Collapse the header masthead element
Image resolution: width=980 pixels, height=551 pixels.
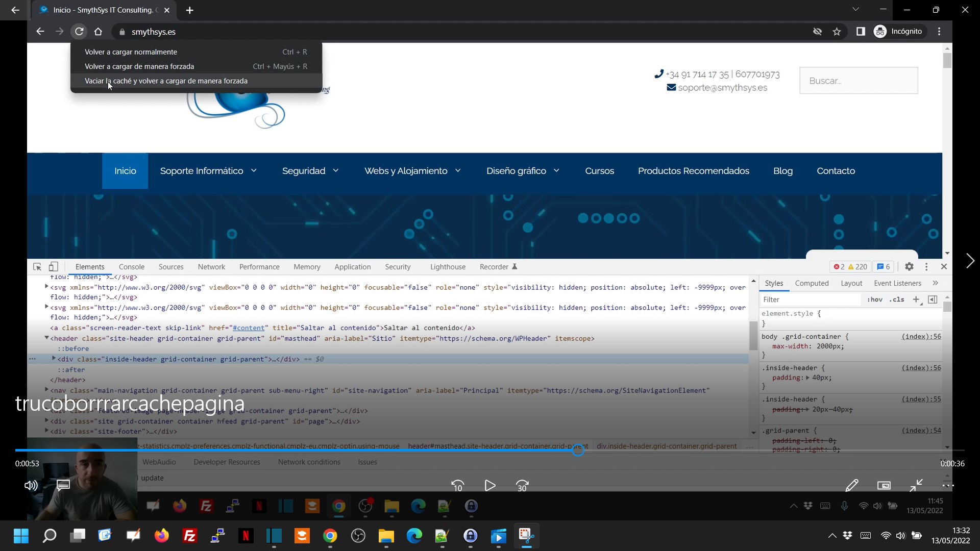pos(46,338)
